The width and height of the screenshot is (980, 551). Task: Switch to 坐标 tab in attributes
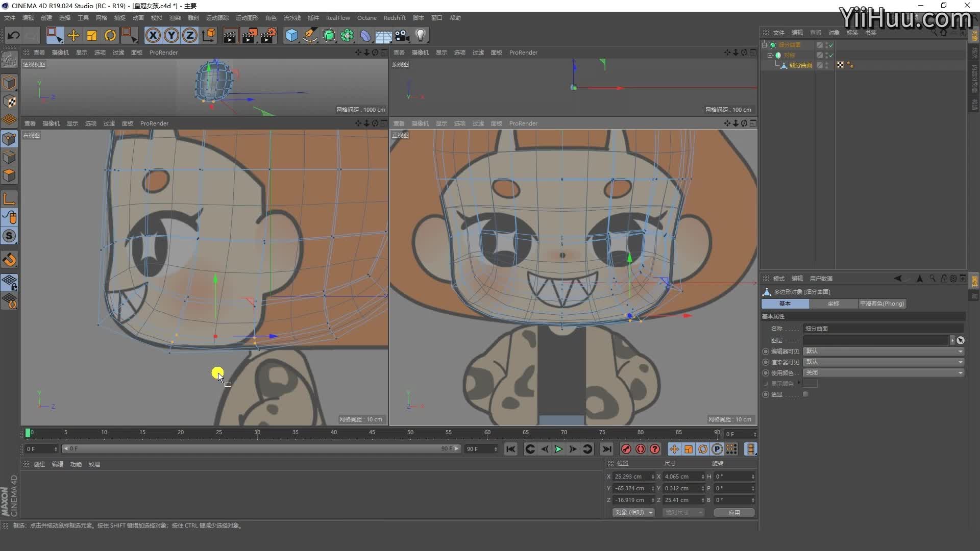coord(834,304)
